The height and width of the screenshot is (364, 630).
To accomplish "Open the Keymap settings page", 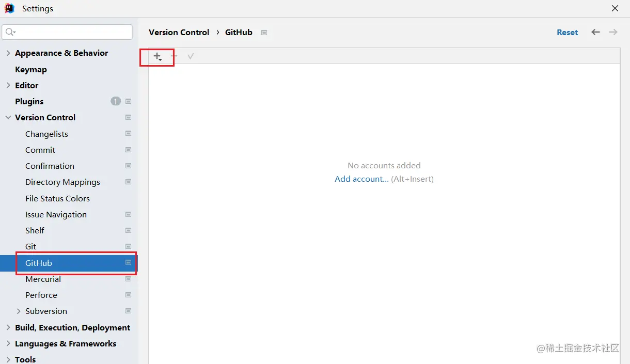I will [x=31, y=69].
